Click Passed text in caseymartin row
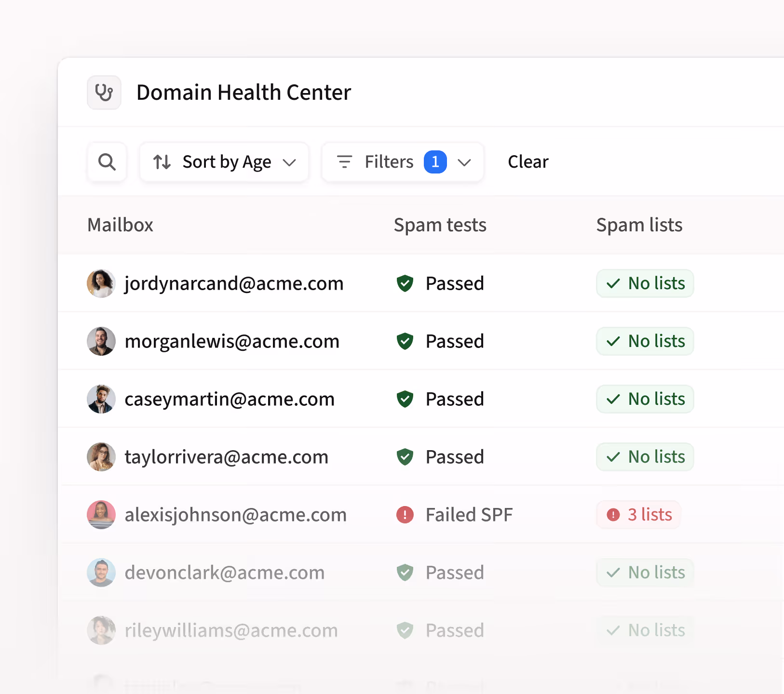Screen dimensions: 784x694 (x=455, y=399)
